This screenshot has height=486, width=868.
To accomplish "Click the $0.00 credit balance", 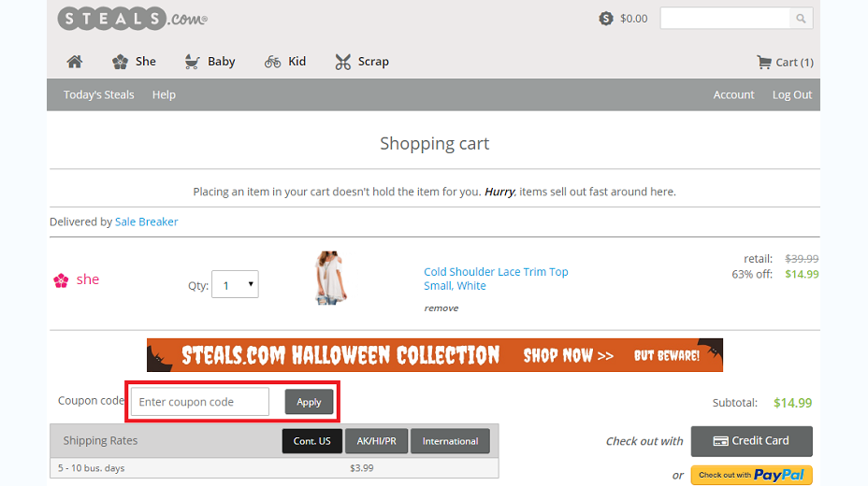I will [x=634, y=19].
